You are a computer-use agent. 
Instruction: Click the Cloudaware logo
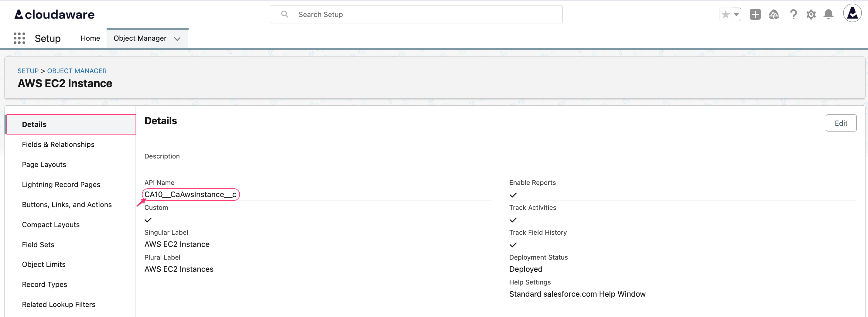[x=54, y=14]
